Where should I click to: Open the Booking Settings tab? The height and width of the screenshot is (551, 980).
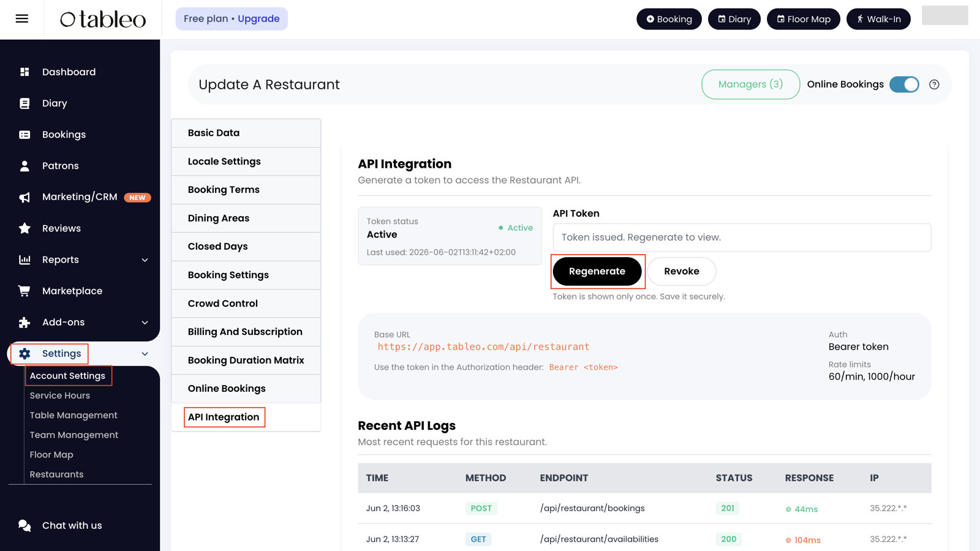[246, 275]
